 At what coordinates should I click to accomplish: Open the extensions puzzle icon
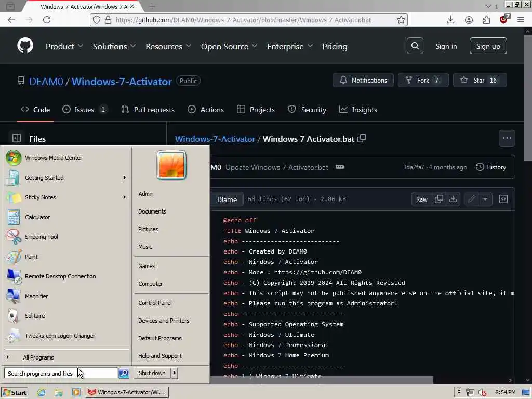click(x=486, y=20)
